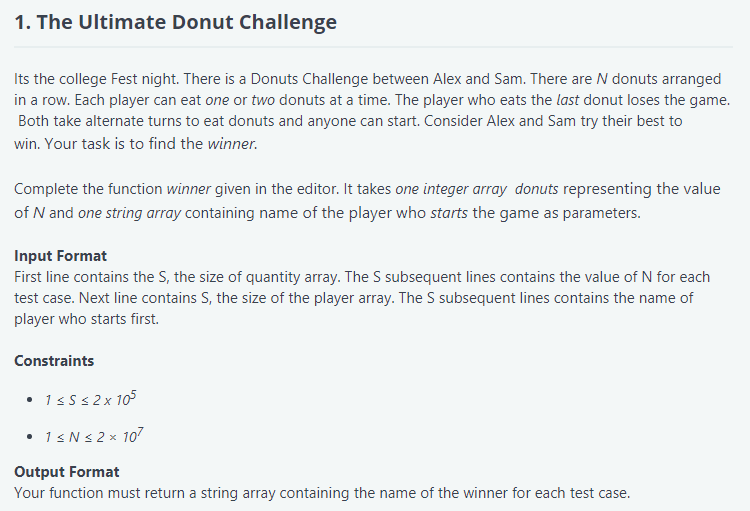Click the "Input Format" section heading
This screenshot has width=750, height=511.
point(60,256)
